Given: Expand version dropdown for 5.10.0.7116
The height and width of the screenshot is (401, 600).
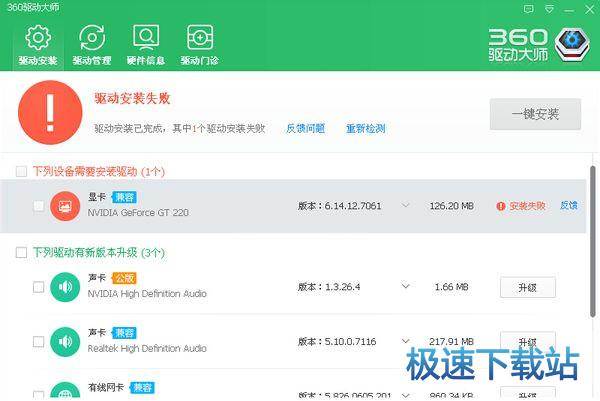Looking at the screenshot, I should [405, 341].
